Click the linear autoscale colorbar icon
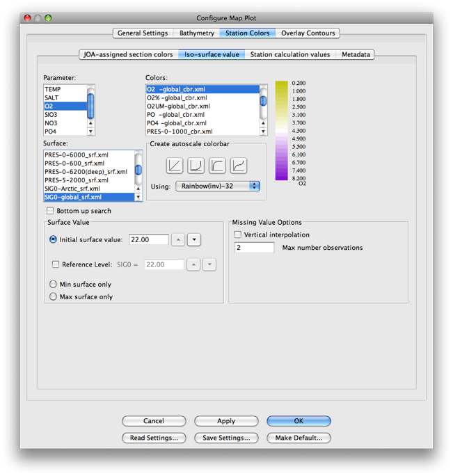The image size is (453, 476). pos(175,165)
